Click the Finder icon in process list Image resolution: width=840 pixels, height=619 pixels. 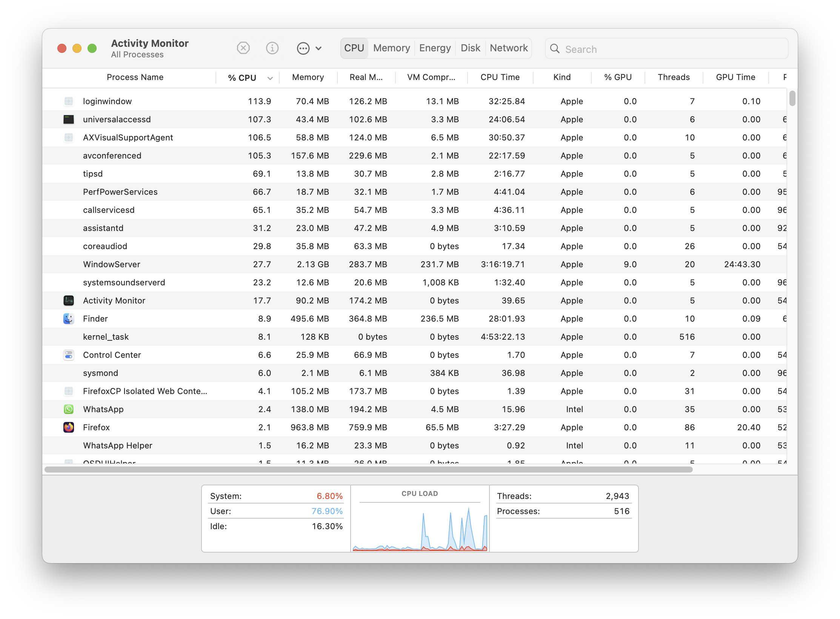pyautogui.click(x=69, y=319)
